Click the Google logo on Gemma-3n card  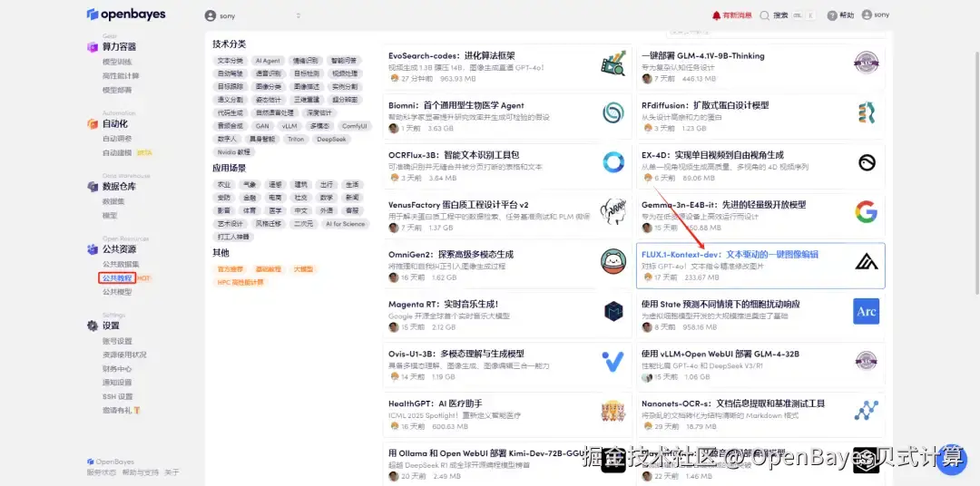(x=867, y=212)
